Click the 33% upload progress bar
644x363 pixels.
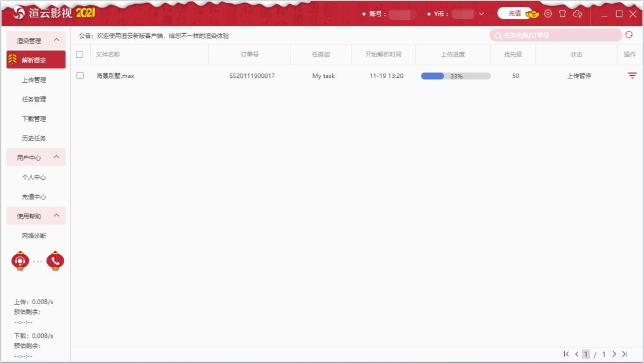coord(456,76)
